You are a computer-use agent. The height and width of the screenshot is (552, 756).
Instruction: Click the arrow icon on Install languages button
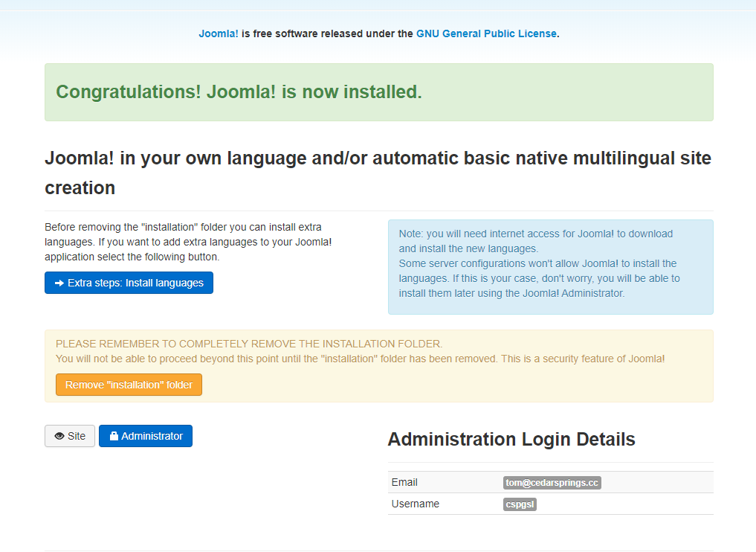[59, 283]
